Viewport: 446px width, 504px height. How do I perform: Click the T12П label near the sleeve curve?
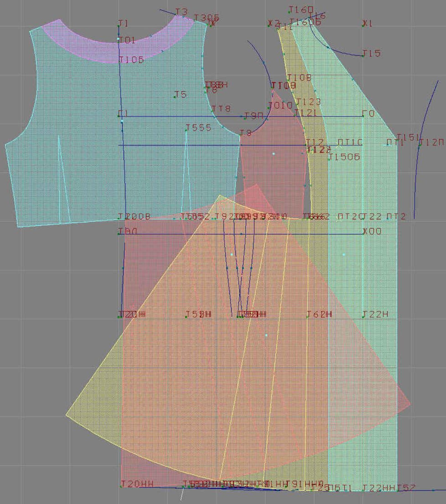click(431, 142)
